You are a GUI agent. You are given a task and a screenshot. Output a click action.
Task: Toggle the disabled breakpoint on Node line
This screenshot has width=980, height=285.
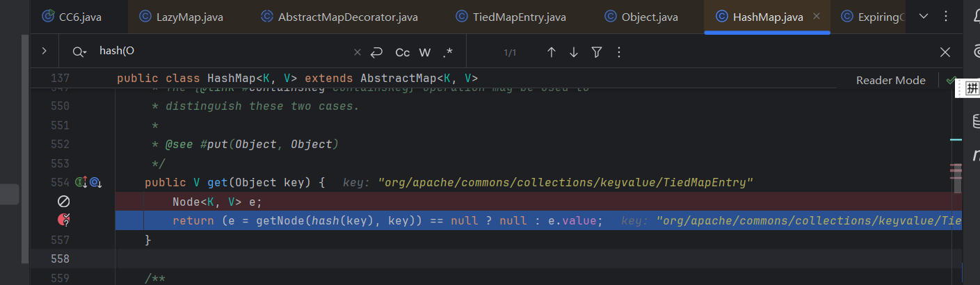click(63, 202)
